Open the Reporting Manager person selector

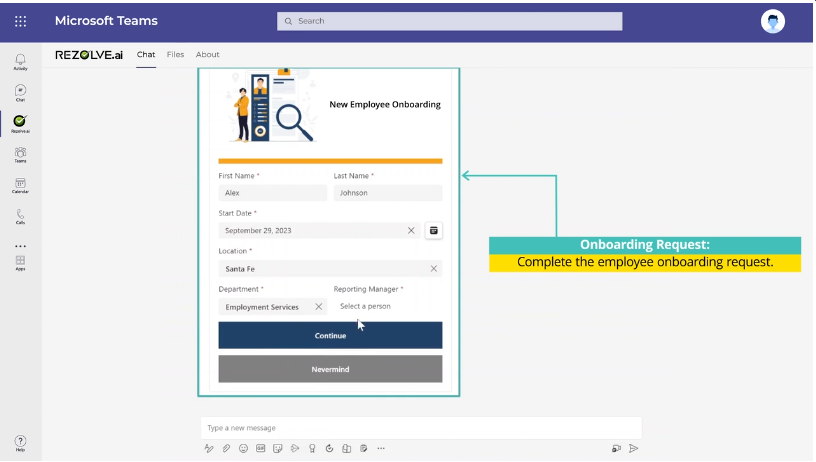click(388, 306)
